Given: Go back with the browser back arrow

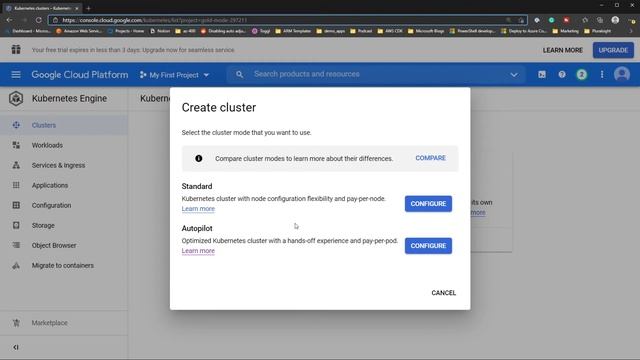Looking at the screenshot, I should click(9, 20).
